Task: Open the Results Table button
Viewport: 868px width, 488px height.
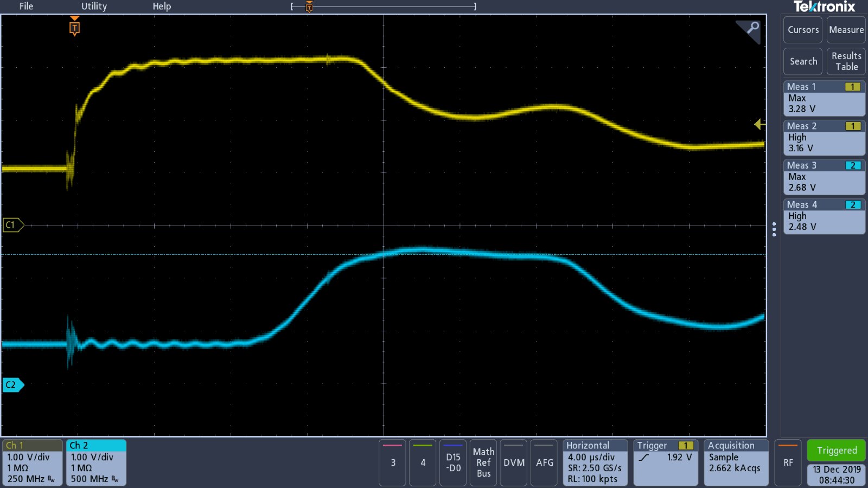Action: coord(846,61)
